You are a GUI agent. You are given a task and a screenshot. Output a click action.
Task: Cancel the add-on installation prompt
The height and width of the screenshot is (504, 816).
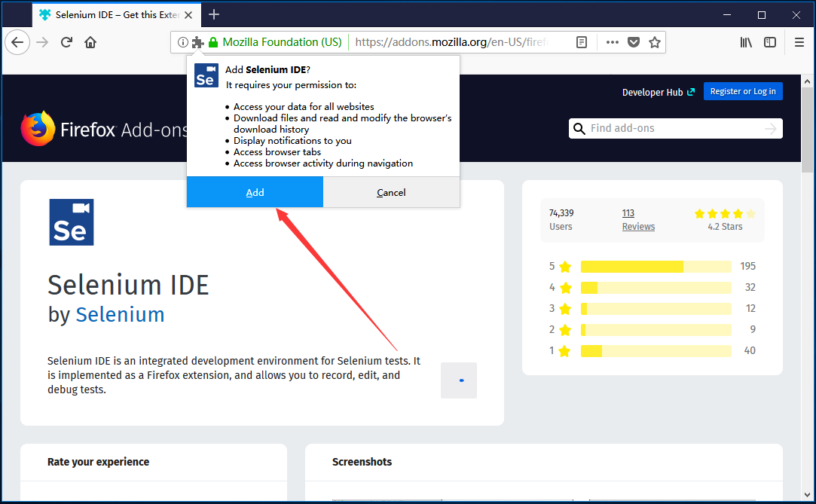[x=391, y=192]
